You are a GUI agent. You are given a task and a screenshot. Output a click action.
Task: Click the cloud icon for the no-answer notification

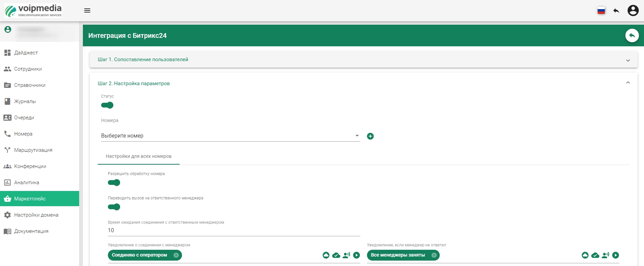point(585,255)
